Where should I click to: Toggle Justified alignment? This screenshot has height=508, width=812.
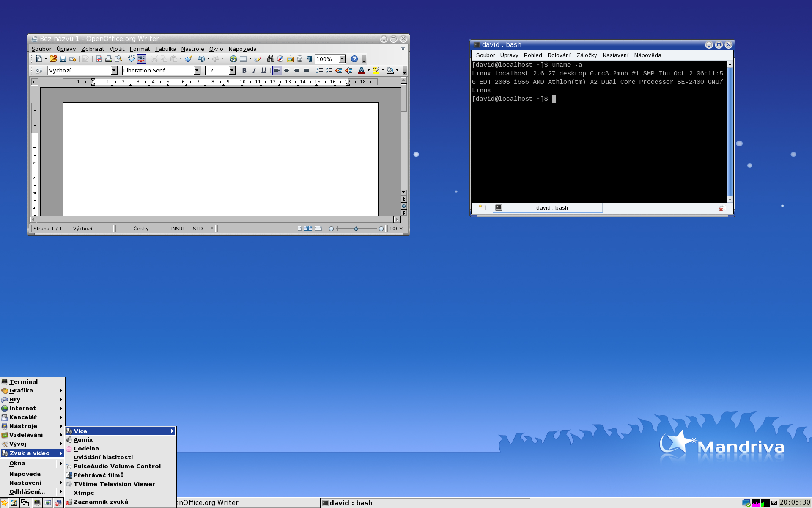tap(306, 70)
